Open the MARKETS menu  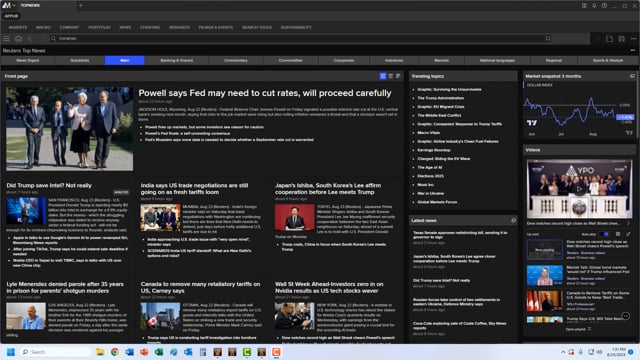pos(18,27)
